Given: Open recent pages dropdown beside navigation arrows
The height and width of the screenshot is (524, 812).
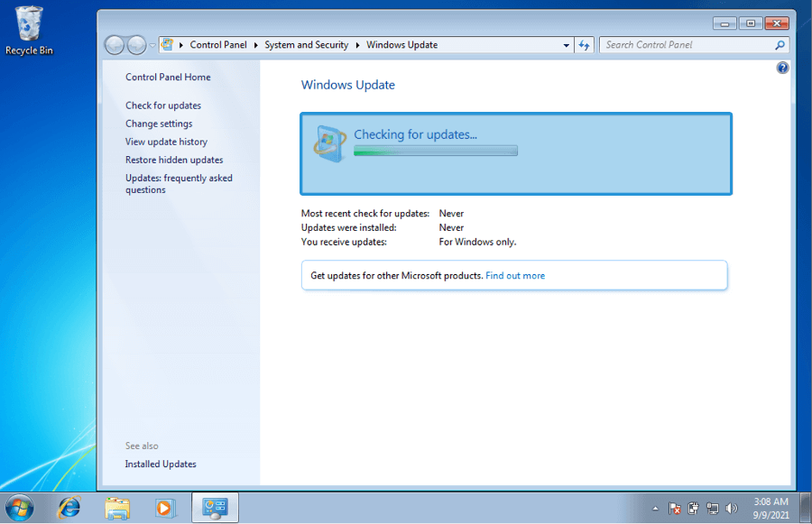Looking at the screenshot, I should pyautogui.click(x=152, y=46).
